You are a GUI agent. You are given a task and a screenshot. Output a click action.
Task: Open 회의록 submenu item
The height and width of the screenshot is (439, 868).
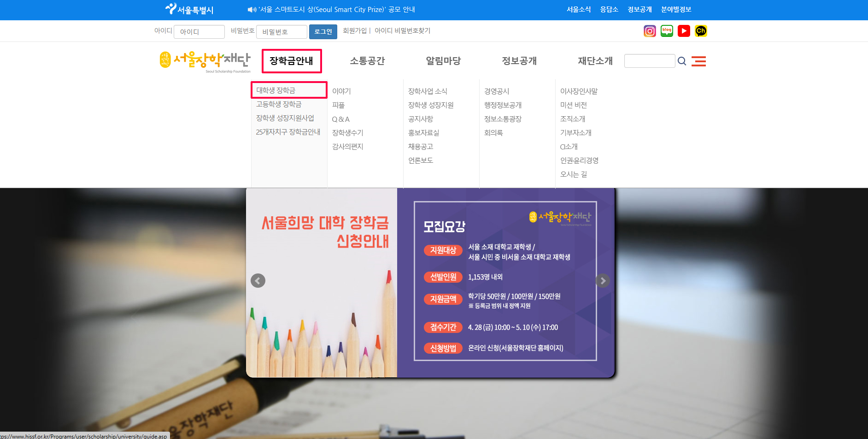pos(493,133)
